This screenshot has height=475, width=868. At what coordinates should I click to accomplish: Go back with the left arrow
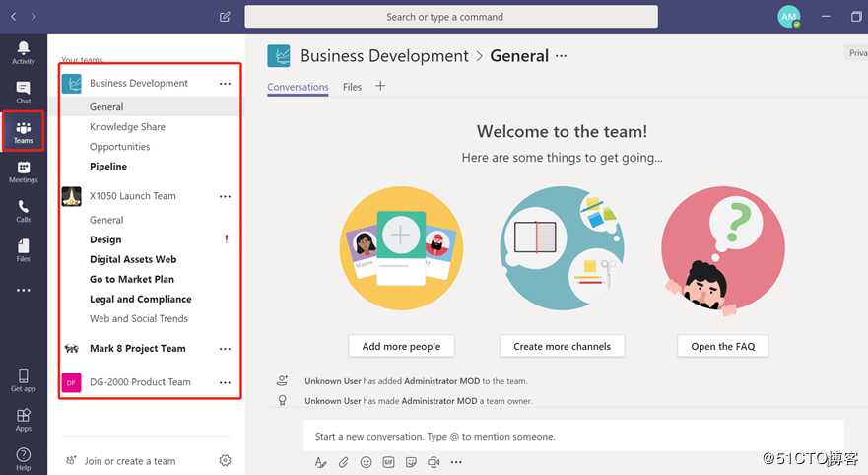(13, 17)
